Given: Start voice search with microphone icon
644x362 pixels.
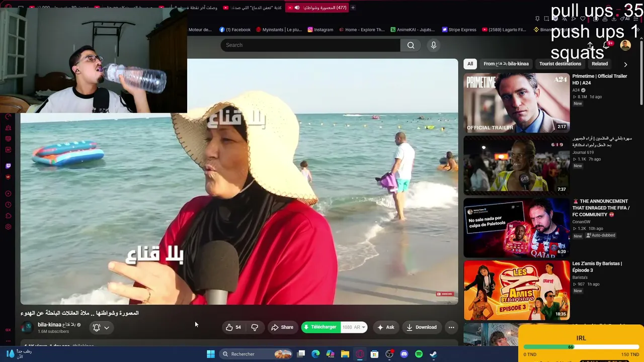Looking at the screenshot, I should (x=434, y=45).
